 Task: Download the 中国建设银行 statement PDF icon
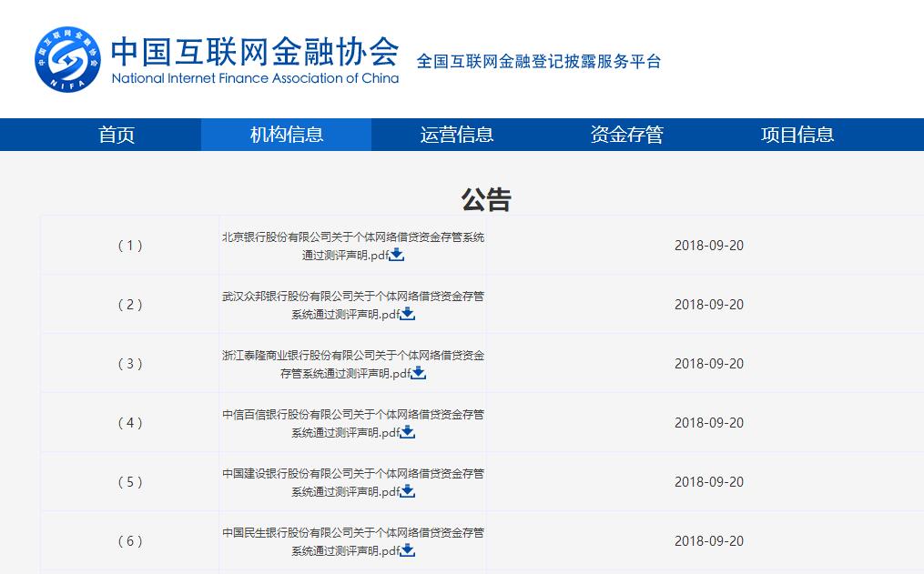tap(407, 491)
